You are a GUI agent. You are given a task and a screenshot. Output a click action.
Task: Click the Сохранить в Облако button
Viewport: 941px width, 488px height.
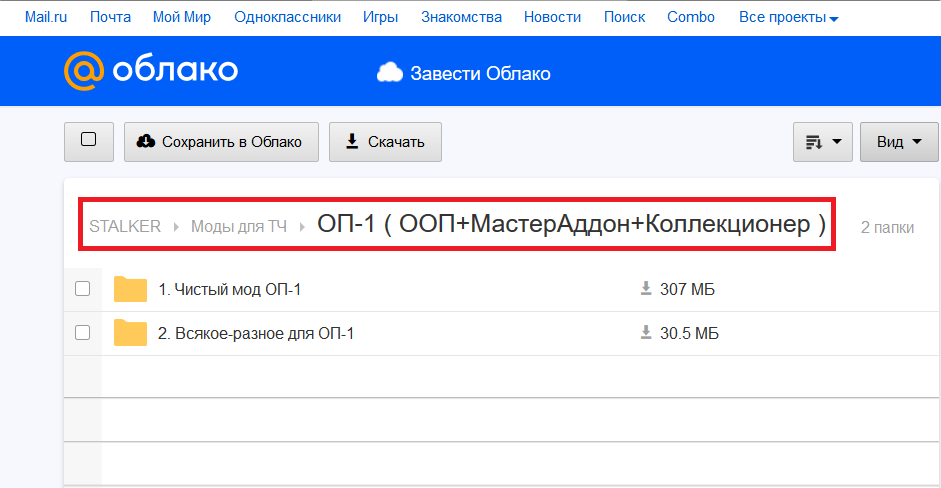click(x=221, y=142)
